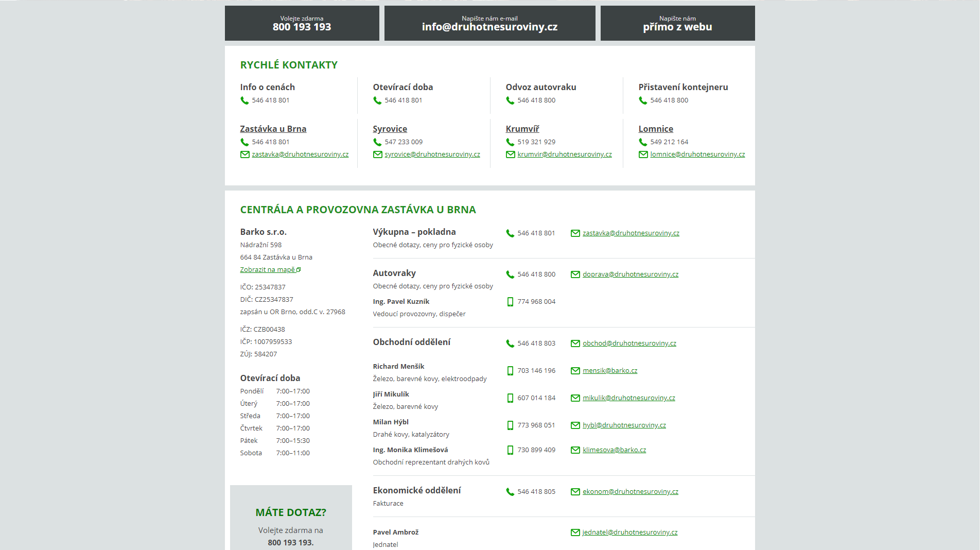
Task: Click the 'přímo z webu' contact button
Action: [x=677, y=23]
